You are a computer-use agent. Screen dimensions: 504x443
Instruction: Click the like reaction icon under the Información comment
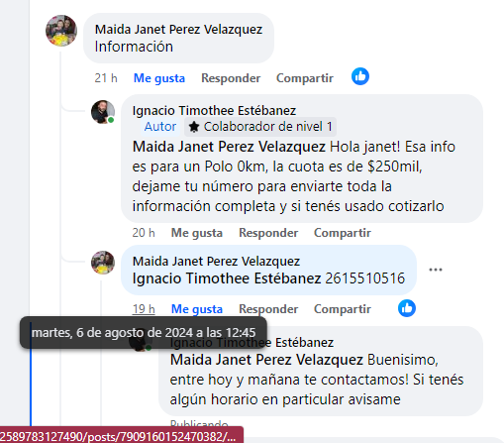coord(360,76)
